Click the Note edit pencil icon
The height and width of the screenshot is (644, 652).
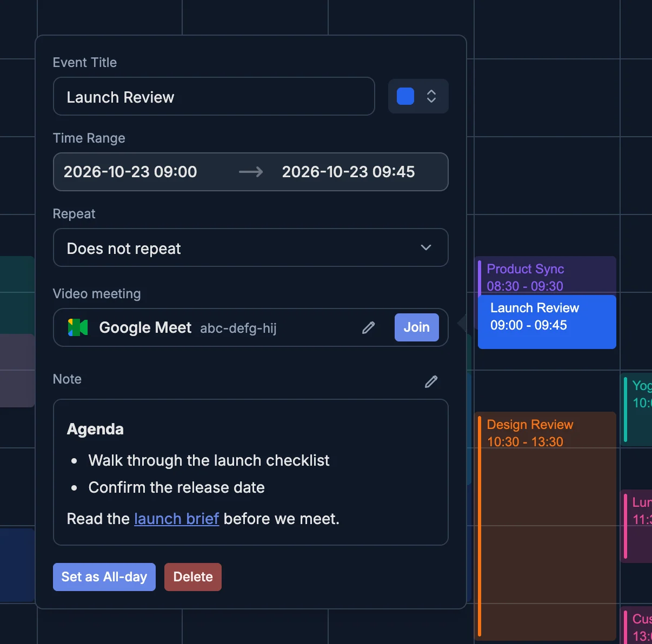point(431,381)
